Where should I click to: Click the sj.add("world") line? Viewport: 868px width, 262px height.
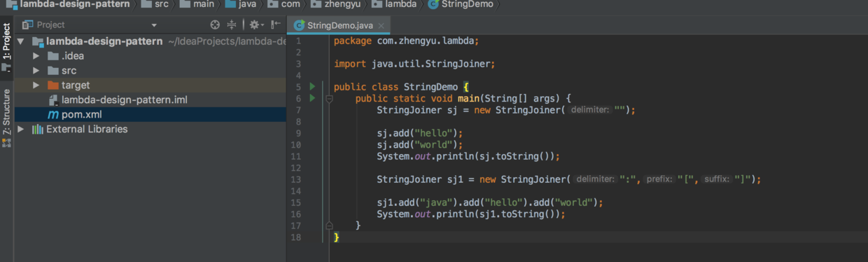(x=420, y=145)
